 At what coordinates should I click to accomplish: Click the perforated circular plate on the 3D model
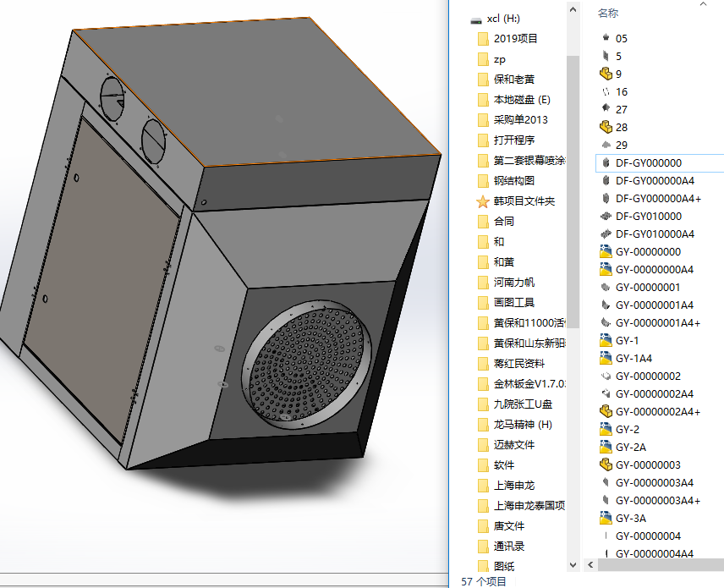[304, 365]
